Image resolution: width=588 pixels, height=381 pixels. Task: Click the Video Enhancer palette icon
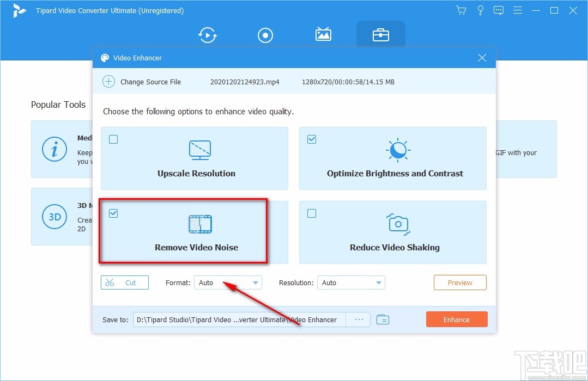(x=105, y=58)
